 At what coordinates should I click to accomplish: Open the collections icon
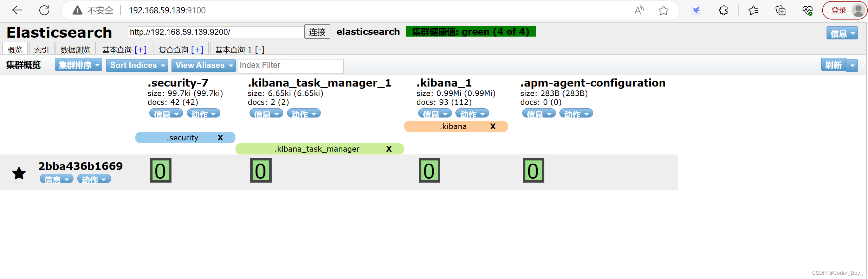[x=780, y=11]
